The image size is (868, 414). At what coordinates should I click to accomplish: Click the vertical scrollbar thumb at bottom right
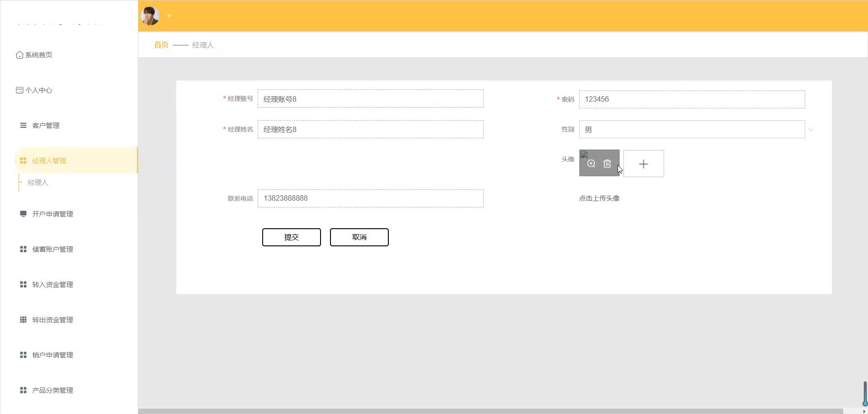[x=864, y=393]
